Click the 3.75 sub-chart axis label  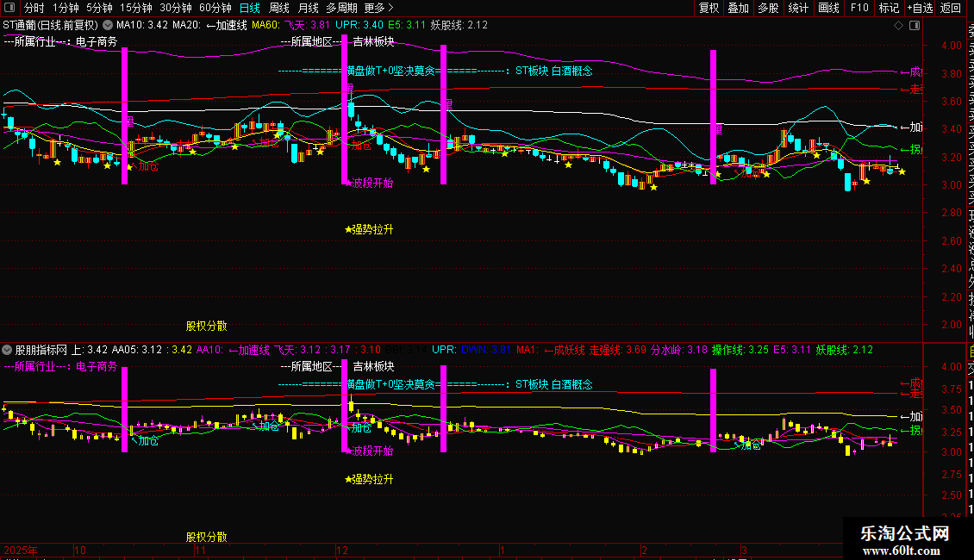coord(952,389)
